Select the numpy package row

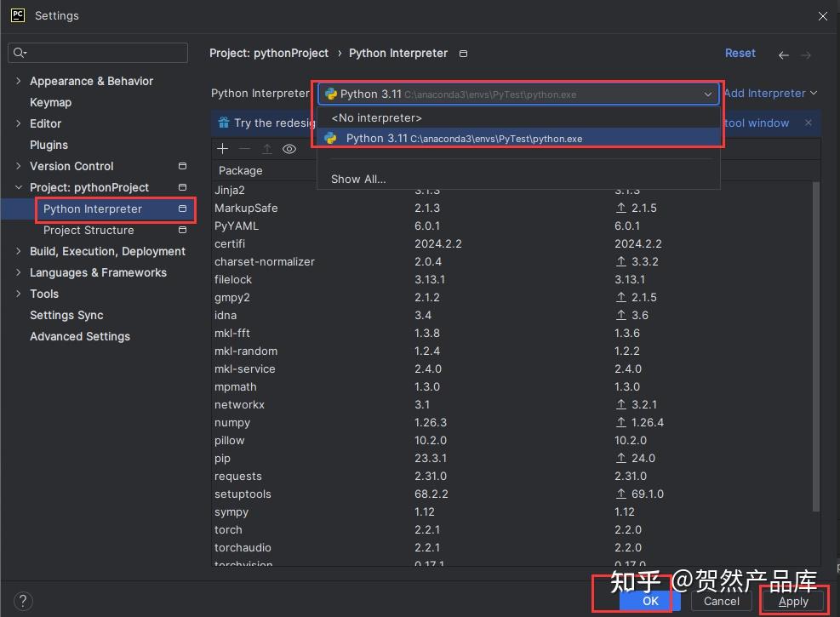[511, 423]
